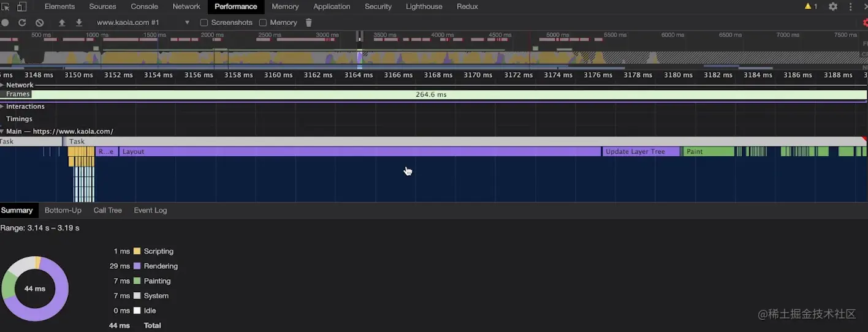Switch to the Application tab

click(332, 7)
